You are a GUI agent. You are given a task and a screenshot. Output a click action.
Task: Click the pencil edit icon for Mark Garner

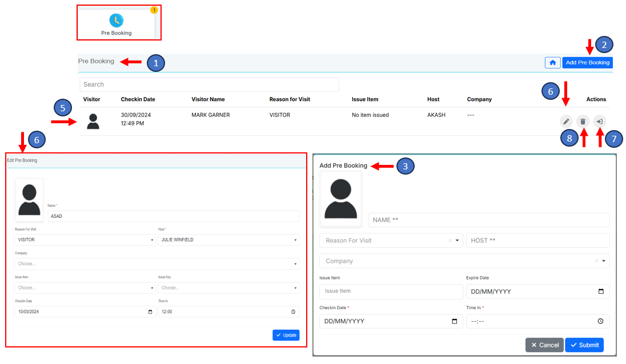pyautogui.click(x=565, y=122)
